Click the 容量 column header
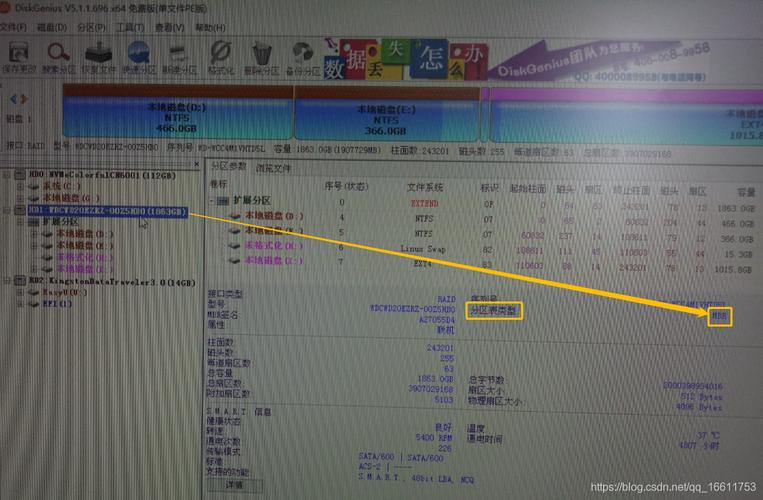Image resolution: width=763 pixels, height=500 pixels. tap(745, 192)
